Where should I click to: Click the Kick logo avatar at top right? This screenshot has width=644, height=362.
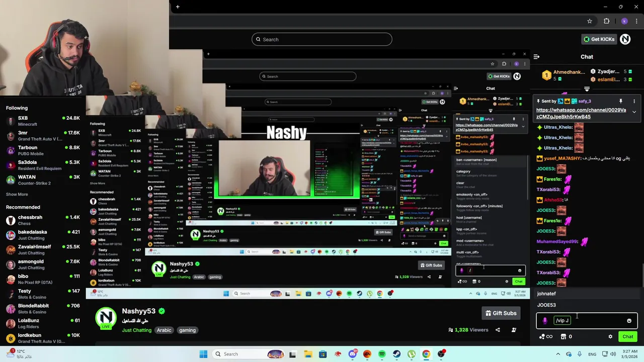tap(625, 39)
